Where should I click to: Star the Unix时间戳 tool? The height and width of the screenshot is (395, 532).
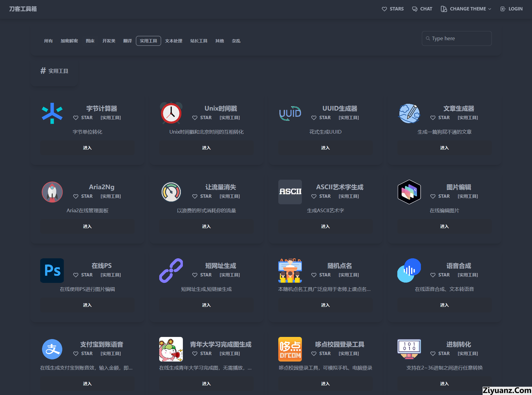tap(202, 118)
